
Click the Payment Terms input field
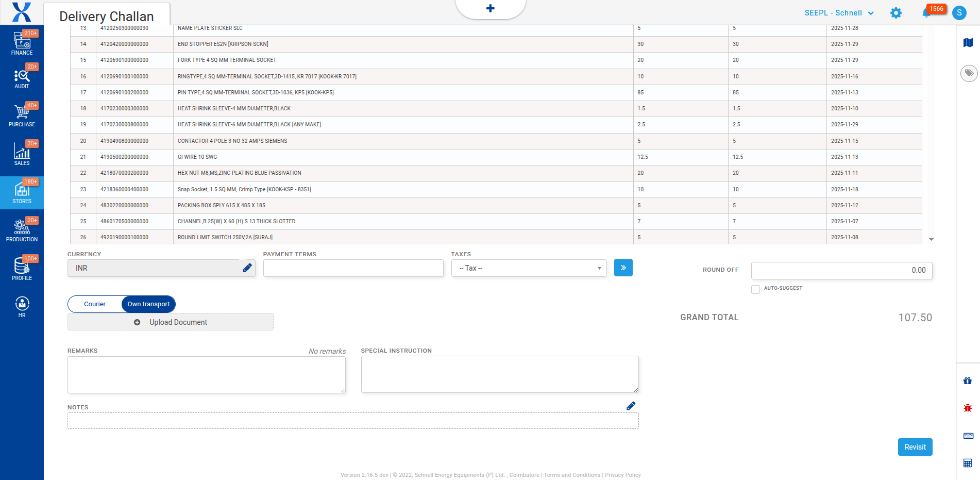353,268
